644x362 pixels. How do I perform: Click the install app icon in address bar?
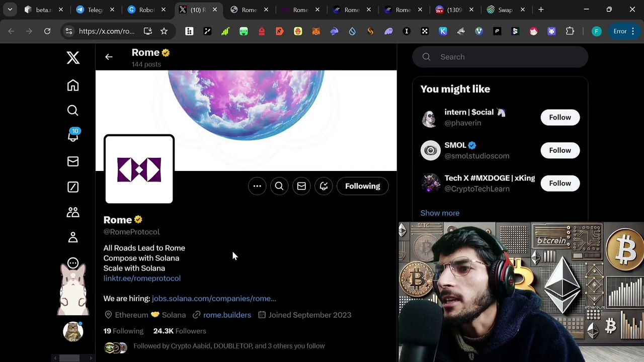(x=148, y=31)
